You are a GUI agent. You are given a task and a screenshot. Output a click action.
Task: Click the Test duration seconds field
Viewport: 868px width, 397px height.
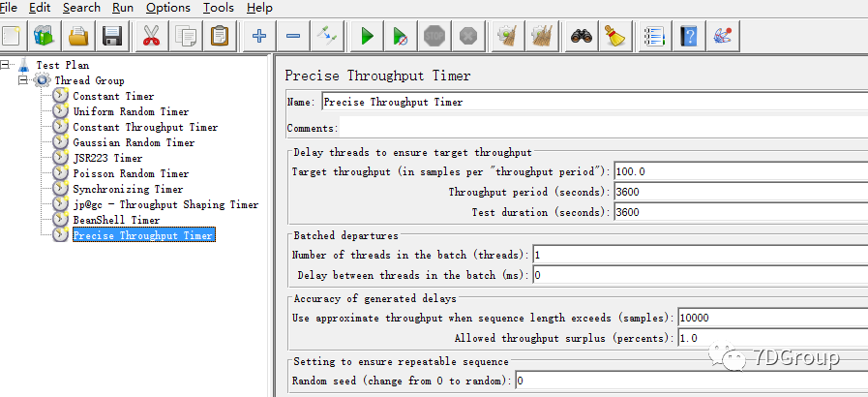[740, 212]
